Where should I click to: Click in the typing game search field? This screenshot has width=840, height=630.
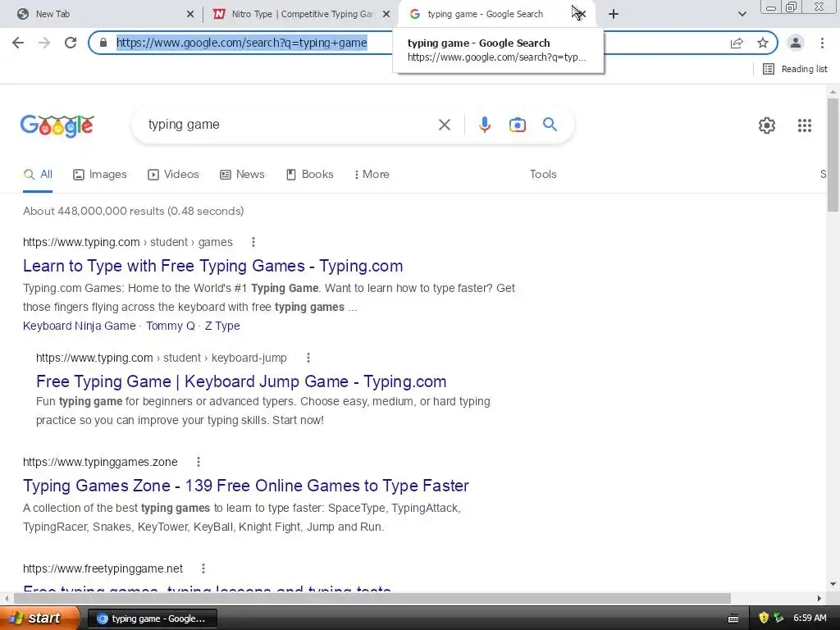[290, 125]
